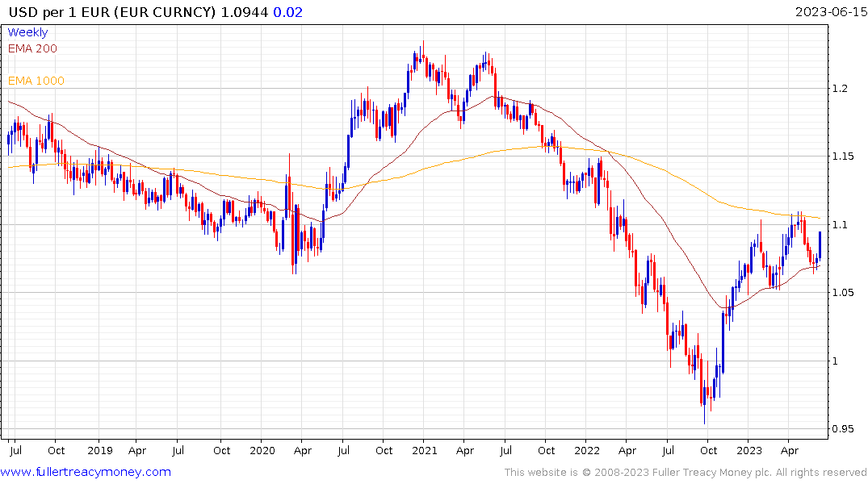Click the 1.2 price axis label

(x=839, y=89)
